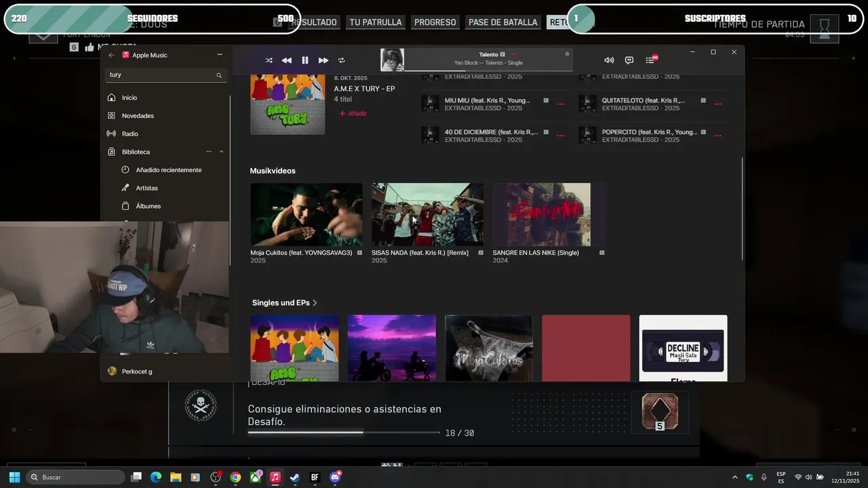Open the DECLINE Maxii Sala Tury cover
The width and height of the screenshot is (868, 488).
pos(683,348)
